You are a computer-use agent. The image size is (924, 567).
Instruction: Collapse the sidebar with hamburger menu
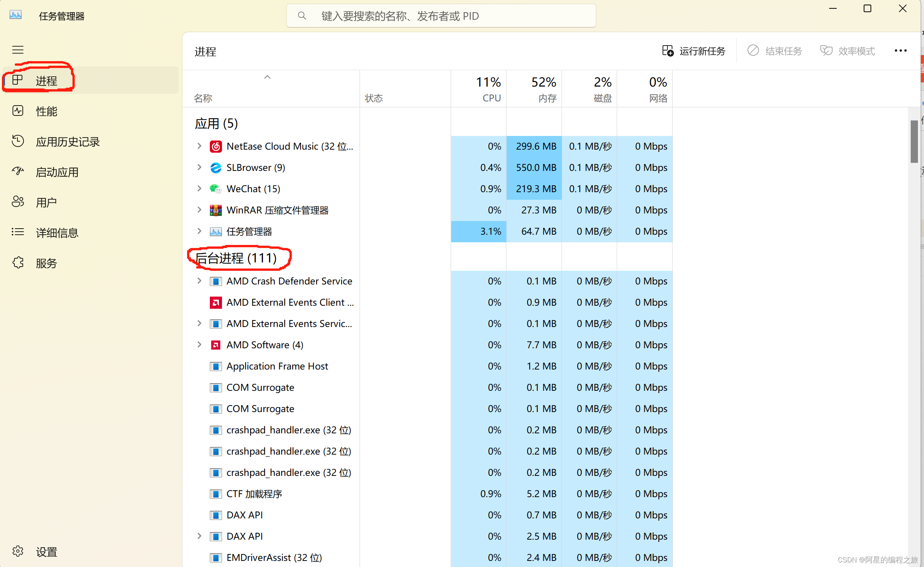pos(17,50)
